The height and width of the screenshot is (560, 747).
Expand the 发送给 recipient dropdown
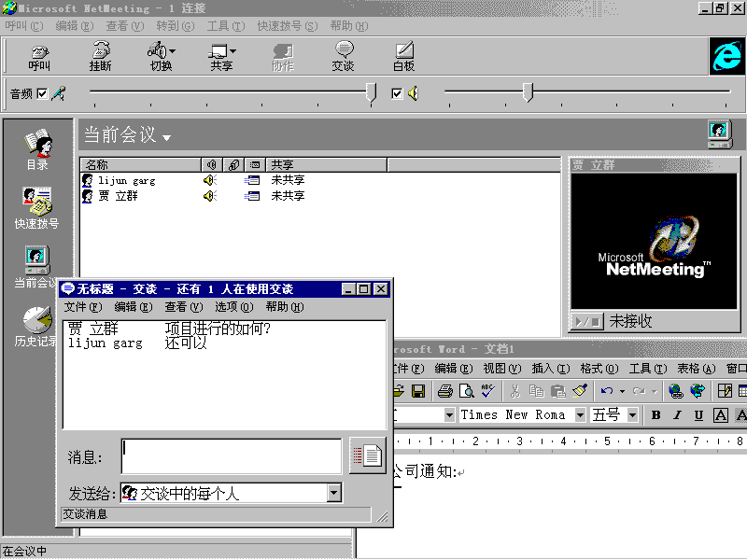[x=334, y=493]
